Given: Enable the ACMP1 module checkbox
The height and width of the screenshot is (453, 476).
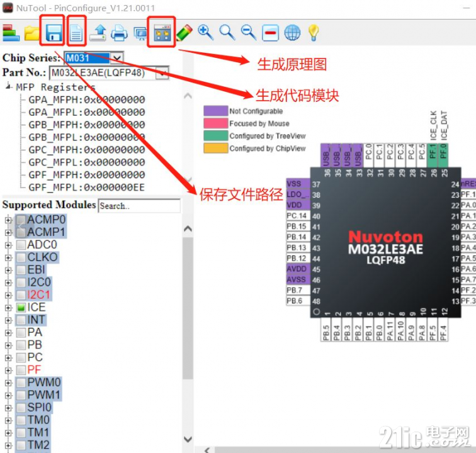Looking at the screenshot, I should coord(21,232).
